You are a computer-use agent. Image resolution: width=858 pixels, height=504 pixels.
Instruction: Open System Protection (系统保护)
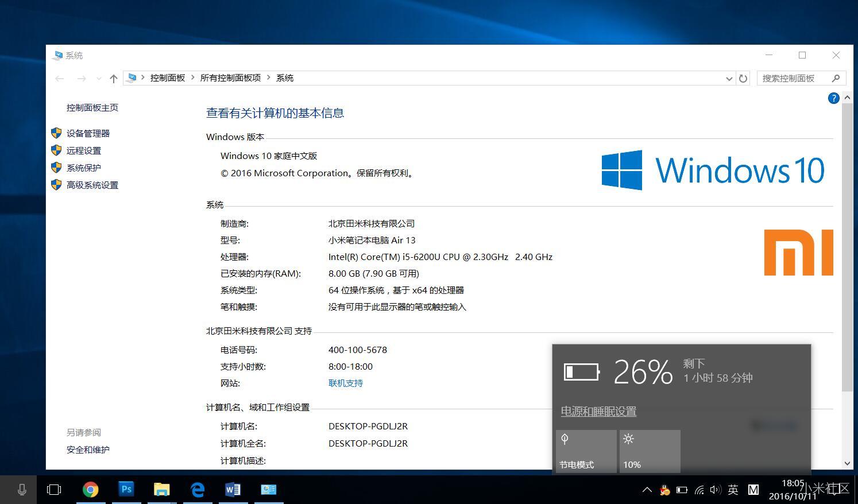83,168
